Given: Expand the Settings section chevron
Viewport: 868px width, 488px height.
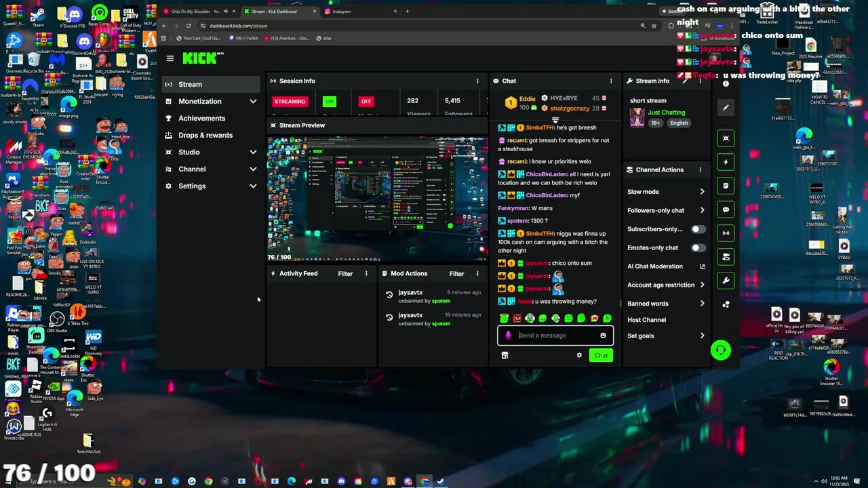Looking at the screenshot, I should pyautogui.click(x=253, y=186).
